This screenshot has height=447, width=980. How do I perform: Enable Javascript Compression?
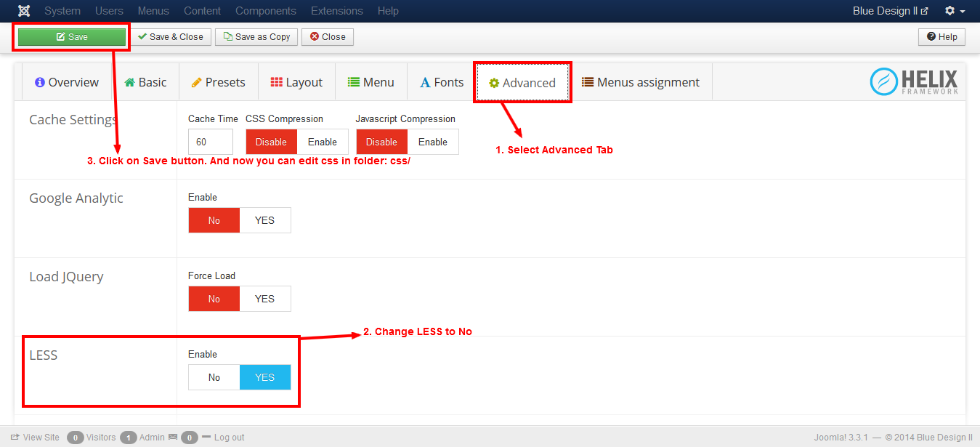[432, 142]
